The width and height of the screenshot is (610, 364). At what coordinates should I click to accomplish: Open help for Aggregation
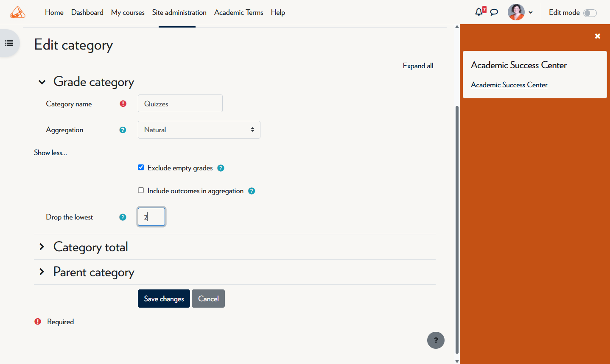[123, 130]
